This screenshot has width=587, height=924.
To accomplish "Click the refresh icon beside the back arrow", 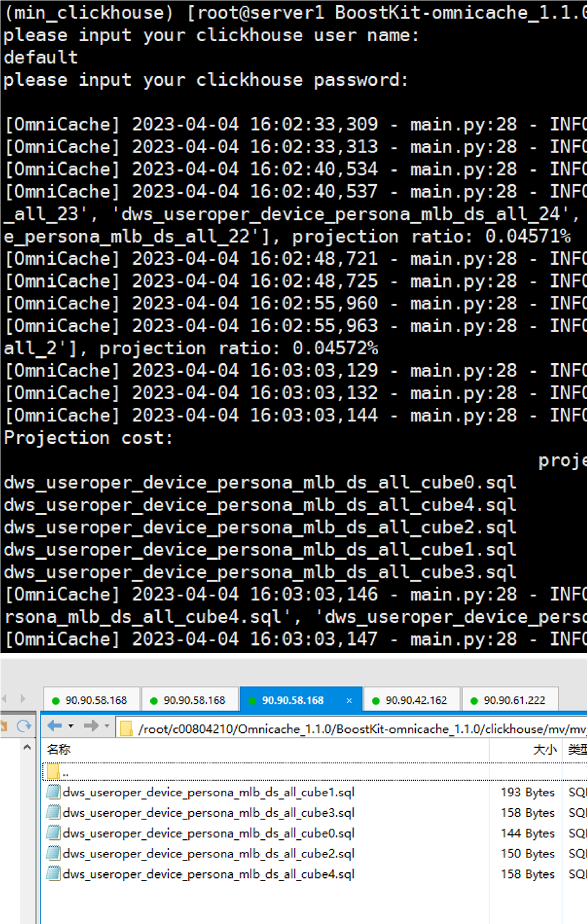I will (24, 725).
